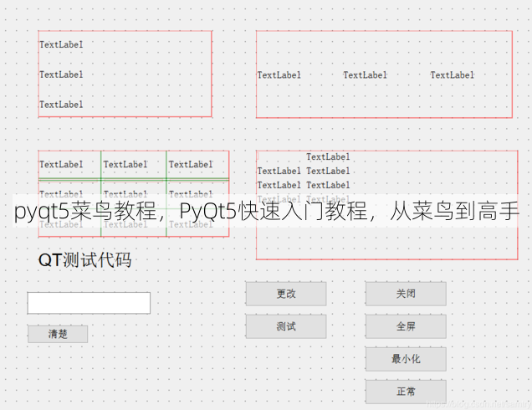This screenshot has width=532, height=410.
Task: Select the QT测试代码 heading label
Action: [84, 260]
